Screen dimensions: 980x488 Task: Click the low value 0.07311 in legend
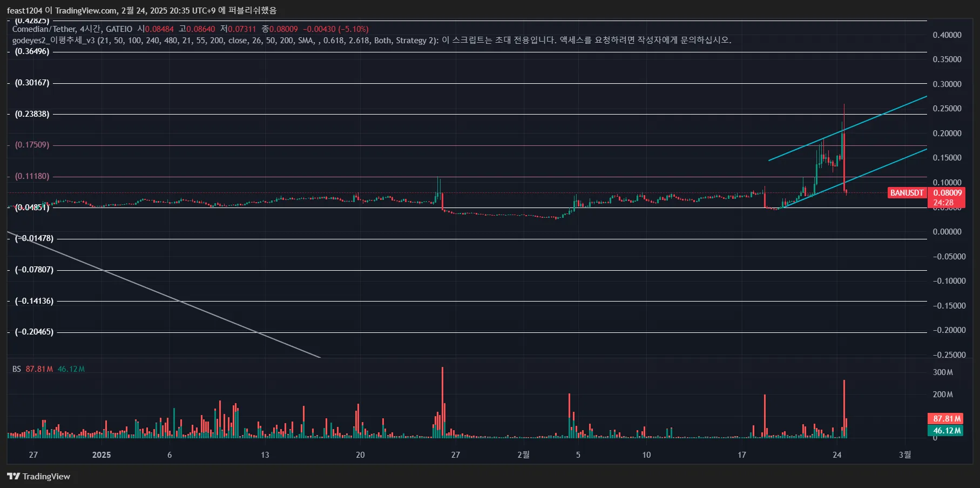(x=242, y=29)
